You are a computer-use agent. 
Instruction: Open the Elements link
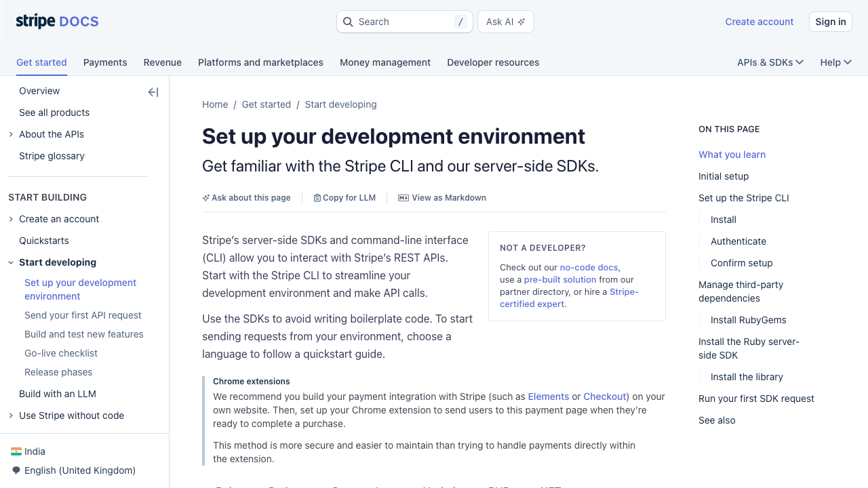(x=549, y=396)
